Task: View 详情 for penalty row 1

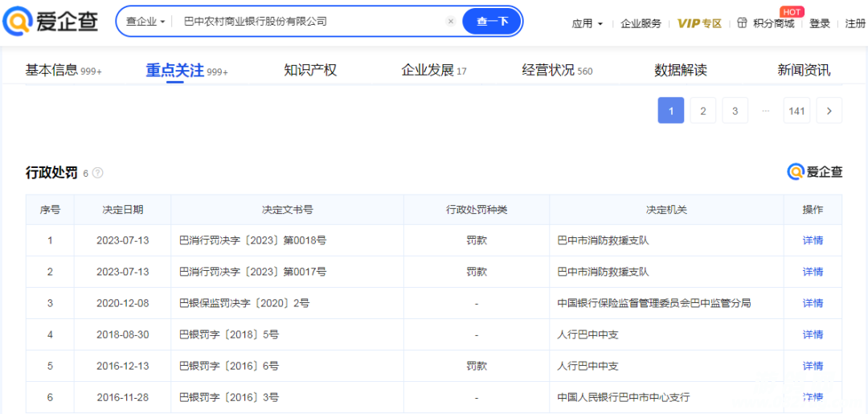Action: click(813, 240)
